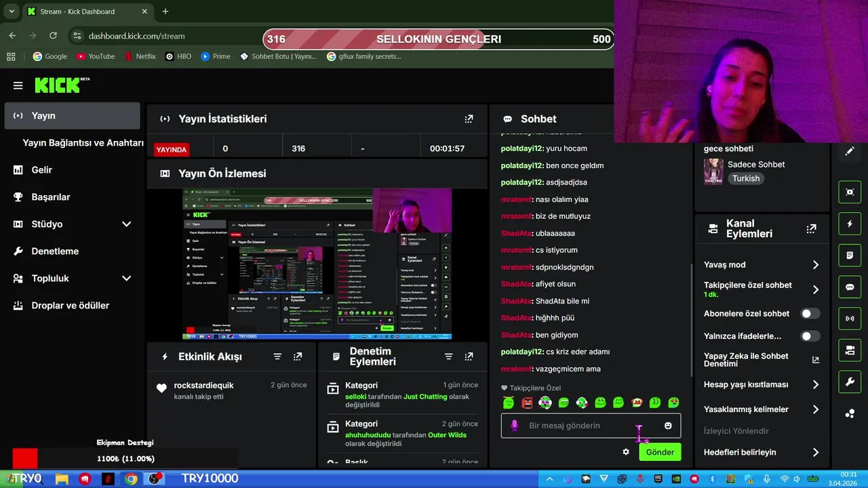Click the Turkish language tag

745,178
